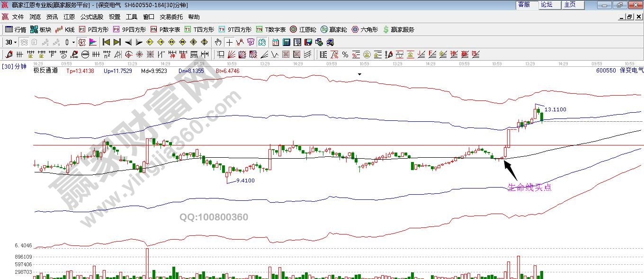Open the 公式选股 menu

coord(91,17)
